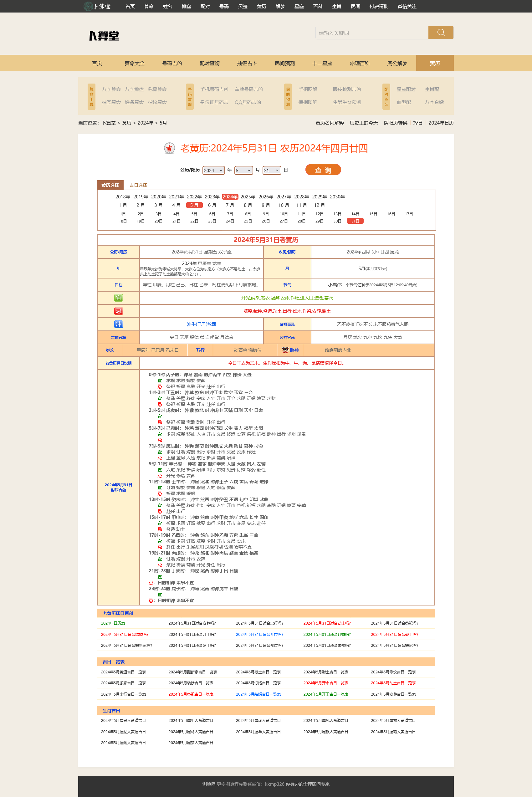Screen dimensions: 532x797
Task: Click the keyword search input field
Action: coord(371,33)
